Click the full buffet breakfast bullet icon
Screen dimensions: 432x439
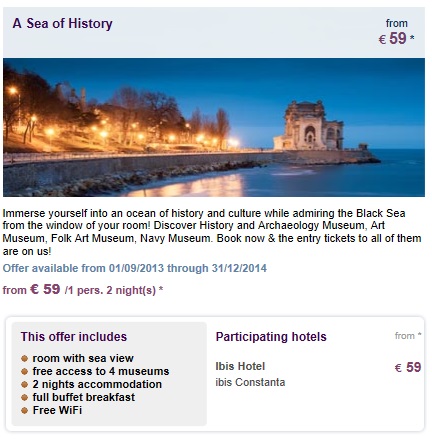tap(24, 397)
